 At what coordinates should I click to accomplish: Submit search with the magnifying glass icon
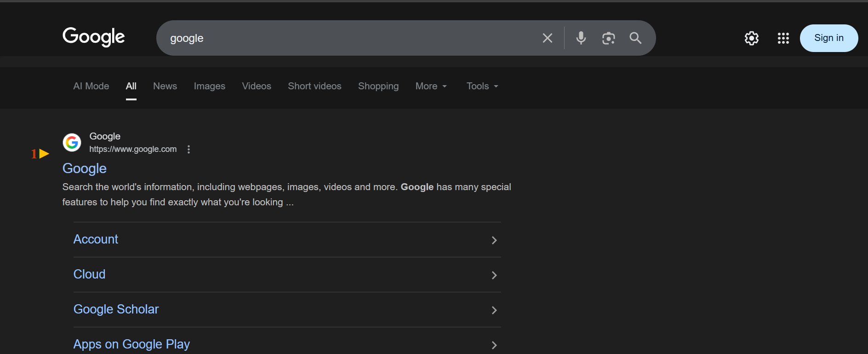tap(635, 38)
